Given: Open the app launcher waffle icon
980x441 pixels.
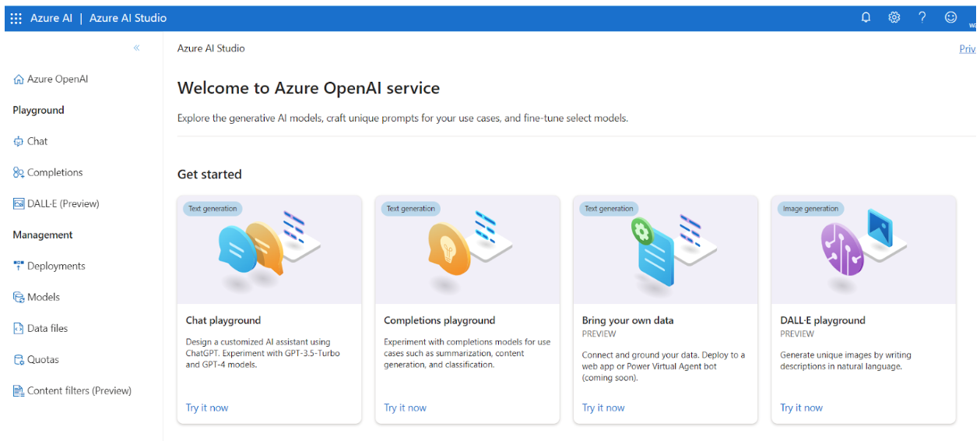Looking at the screenshot, I should (16, 18).
